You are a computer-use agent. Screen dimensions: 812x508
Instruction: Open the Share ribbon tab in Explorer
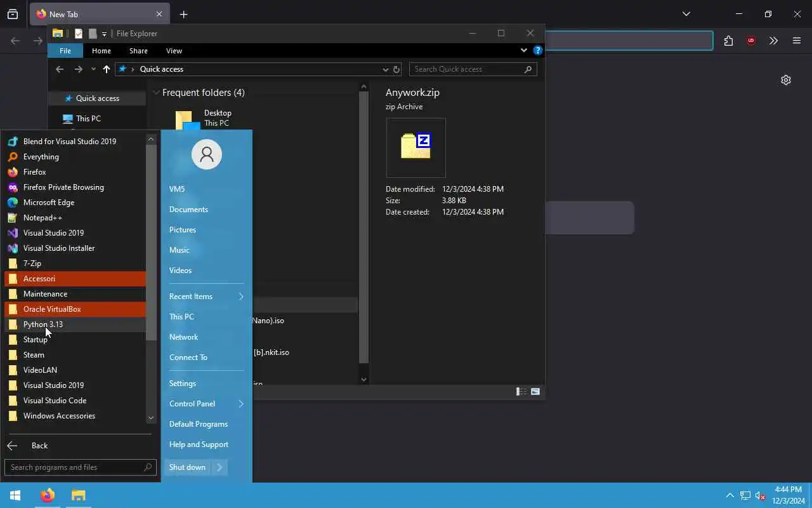point(138,51)
